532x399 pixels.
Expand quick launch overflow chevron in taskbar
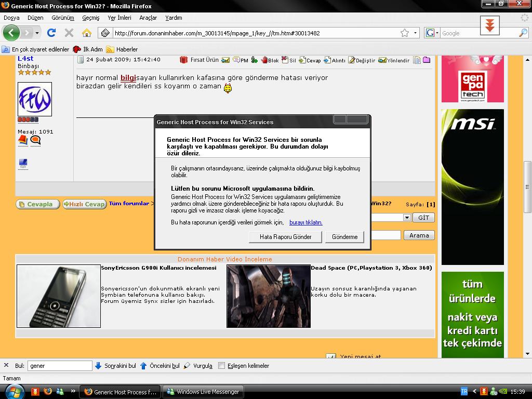tap(73, 391)
